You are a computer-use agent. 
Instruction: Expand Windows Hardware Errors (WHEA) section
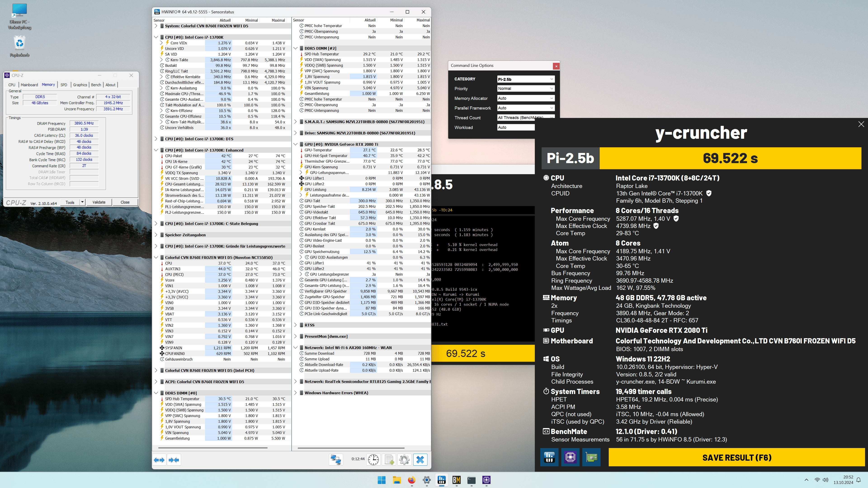tap(295, 393)
